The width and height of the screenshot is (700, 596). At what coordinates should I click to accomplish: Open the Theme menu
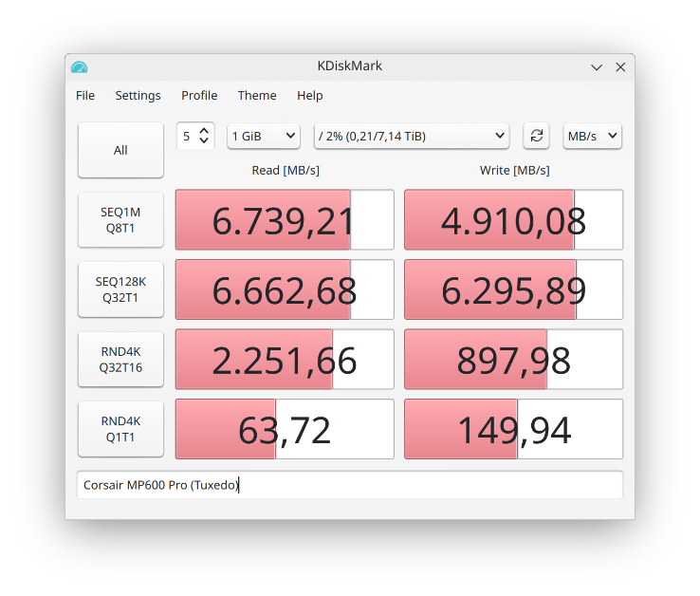(x=257, y=96)
